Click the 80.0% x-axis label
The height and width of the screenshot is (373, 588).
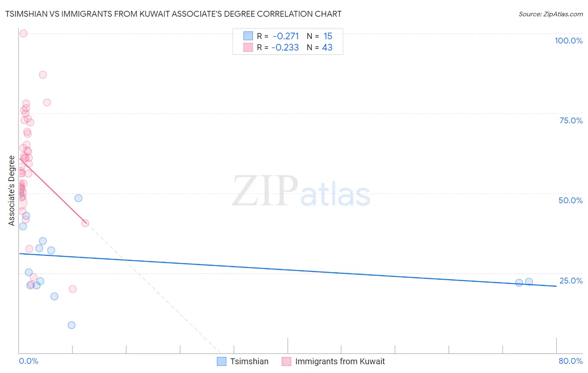(570, 361)
